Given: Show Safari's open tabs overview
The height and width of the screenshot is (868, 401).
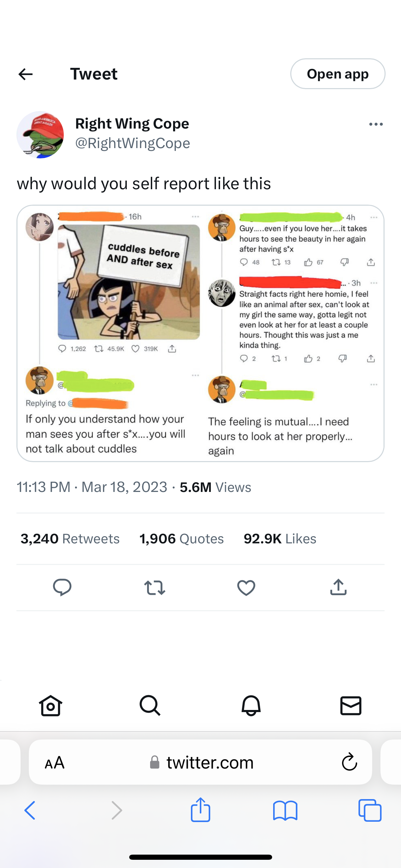Looking at the screenshot, I should (x=369, y=810).
